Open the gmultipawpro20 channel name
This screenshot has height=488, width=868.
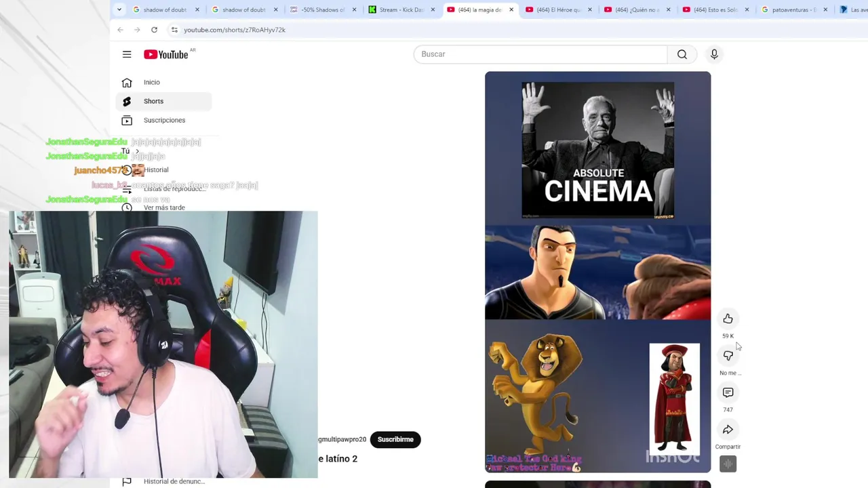coord(342,439)
